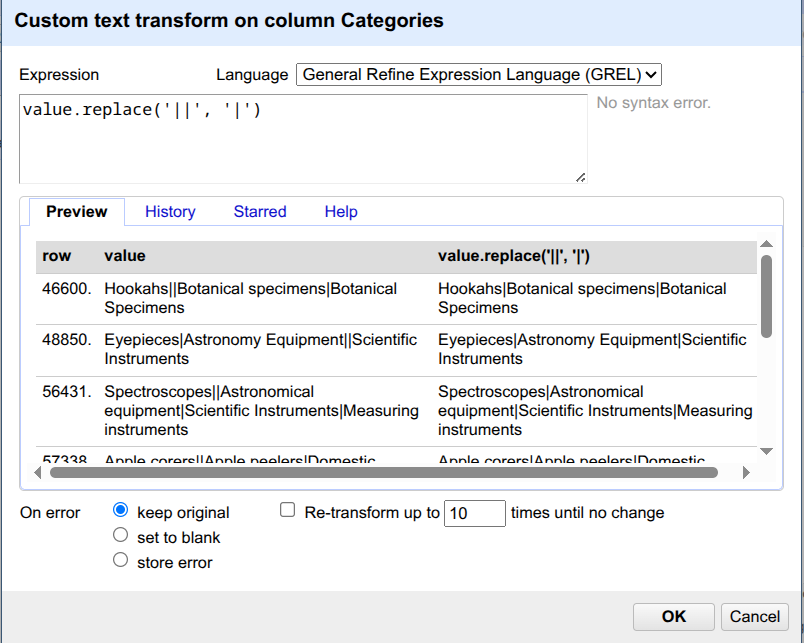Click the preview scroll down arrow
The width and height of the screenshot is (804, 643).
(x=766, y=453)
